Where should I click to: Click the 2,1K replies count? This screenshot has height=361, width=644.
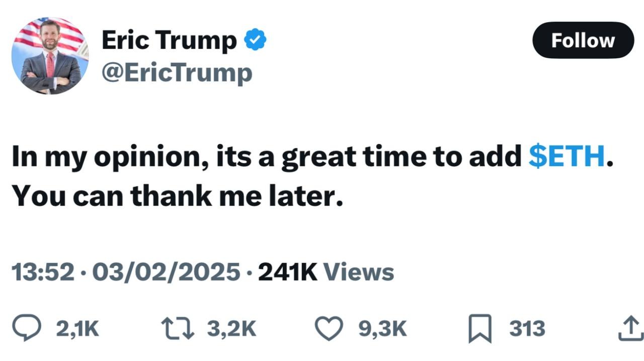click(77, 329)
